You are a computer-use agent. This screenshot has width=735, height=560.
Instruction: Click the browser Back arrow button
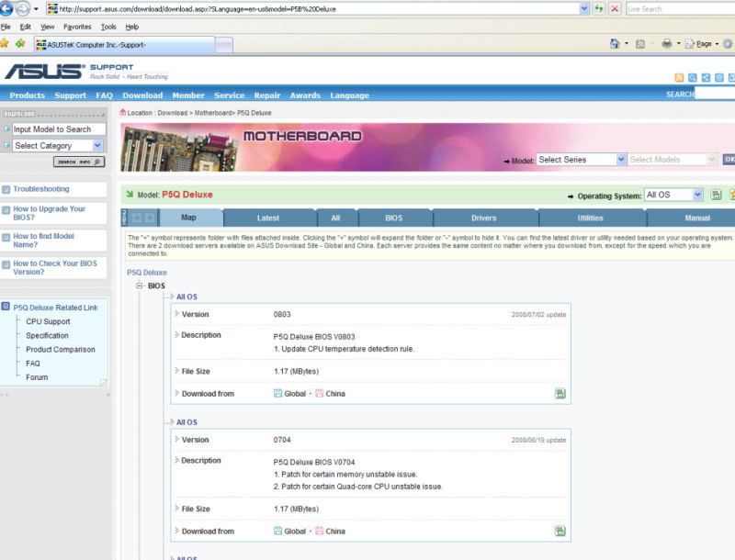point(6,8)
